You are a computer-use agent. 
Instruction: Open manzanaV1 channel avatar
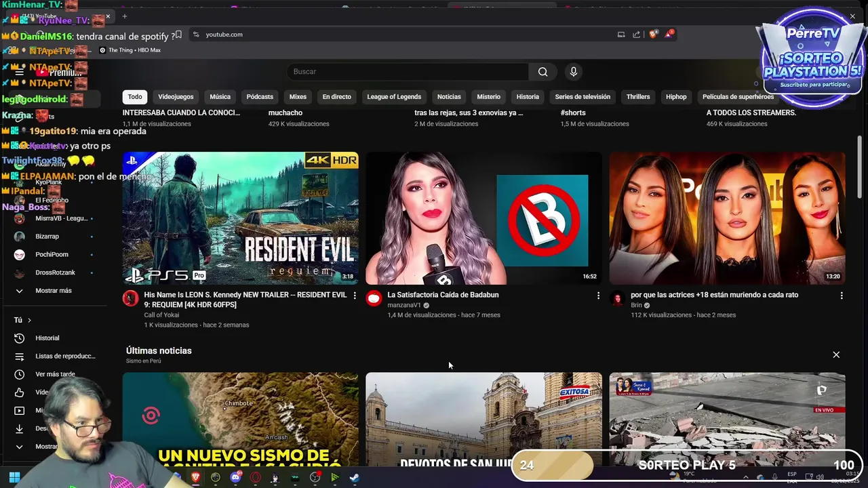point(374,298)
